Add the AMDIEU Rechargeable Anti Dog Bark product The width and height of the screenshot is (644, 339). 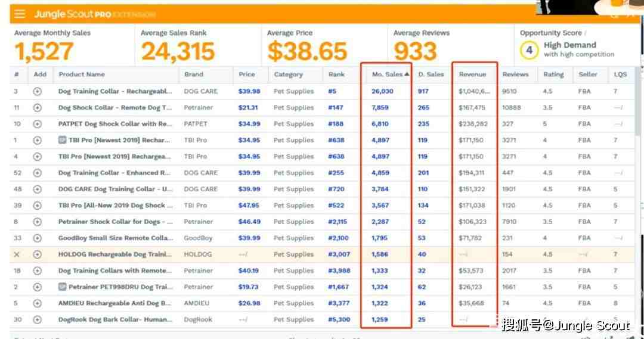[38, 303]
